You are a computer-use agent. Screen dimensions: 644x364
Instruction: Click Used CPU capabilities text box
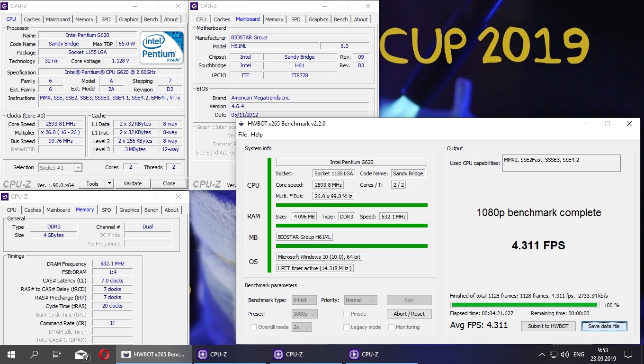coord(561,163)
